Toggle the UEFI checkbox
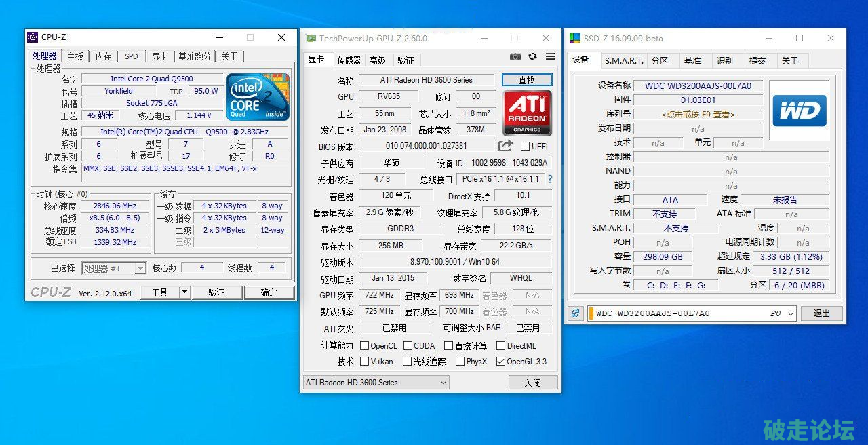 tap(526, 147)
